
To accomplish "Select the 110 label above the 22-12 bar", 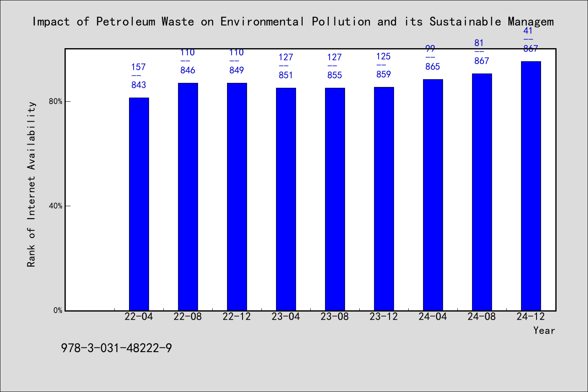I will [236, 52].
